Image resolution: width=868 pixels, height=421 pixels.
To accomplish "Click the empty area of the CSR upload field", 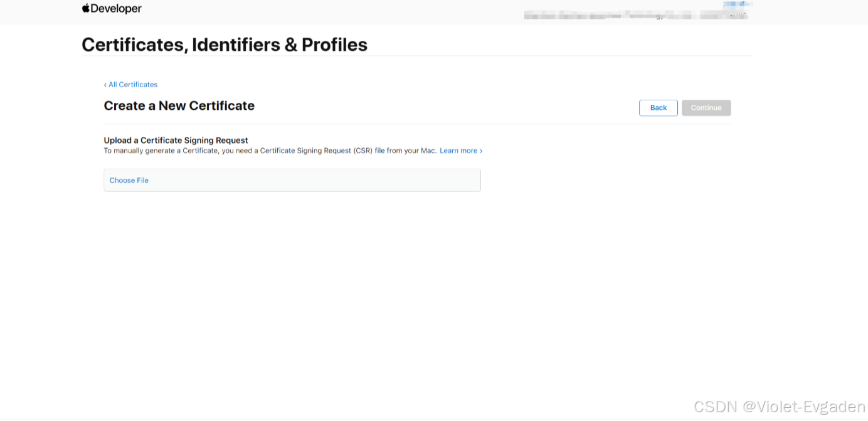I will (x=314, y=181).
